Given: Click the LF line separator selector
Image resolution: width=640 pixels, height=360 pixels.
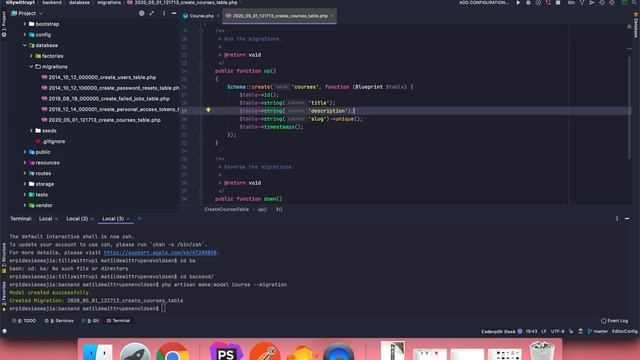Looking at the screenshot, I should coord(544,331).
